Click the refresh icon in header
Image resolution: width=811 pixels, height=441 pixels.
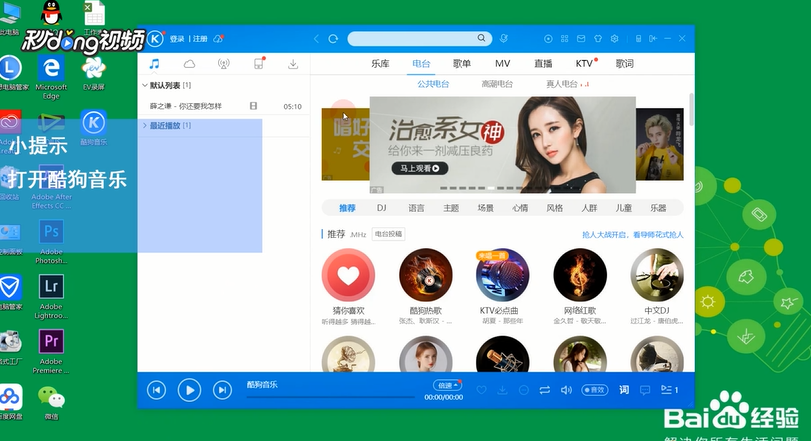333,39
